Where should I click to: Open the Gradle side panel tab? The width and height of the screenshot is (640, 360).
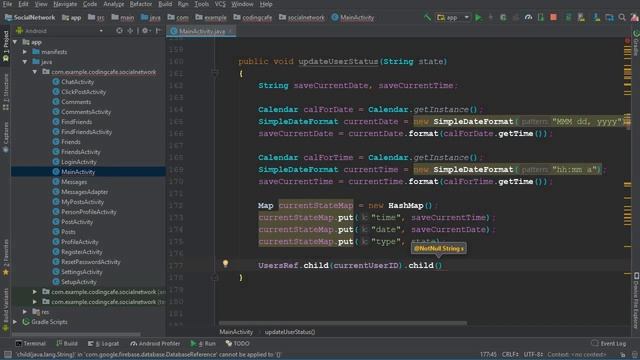tap(636, 42)
